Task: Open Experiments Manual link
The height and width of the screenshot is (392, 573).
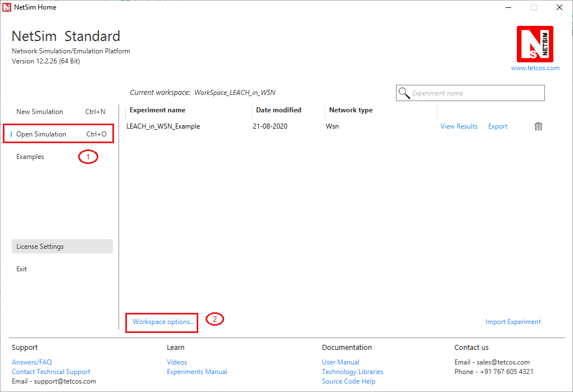Action: pos(197,372)
